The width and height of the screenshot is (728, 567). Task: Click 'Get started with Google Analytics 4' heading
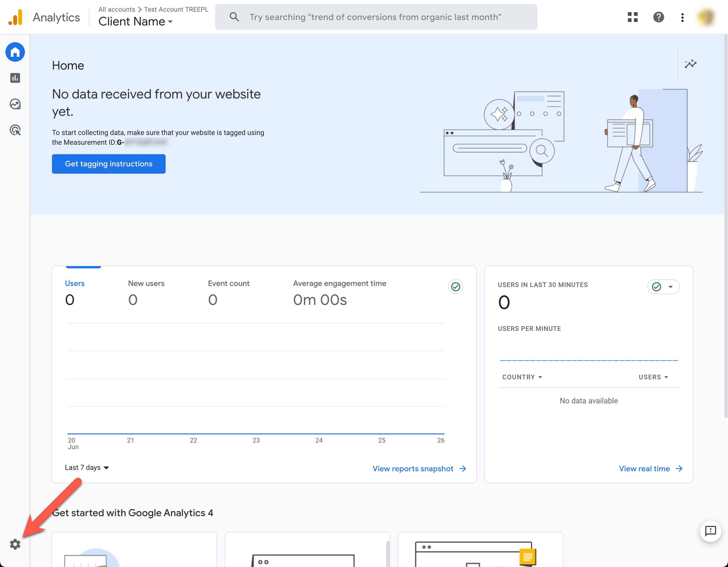point(133,513)
